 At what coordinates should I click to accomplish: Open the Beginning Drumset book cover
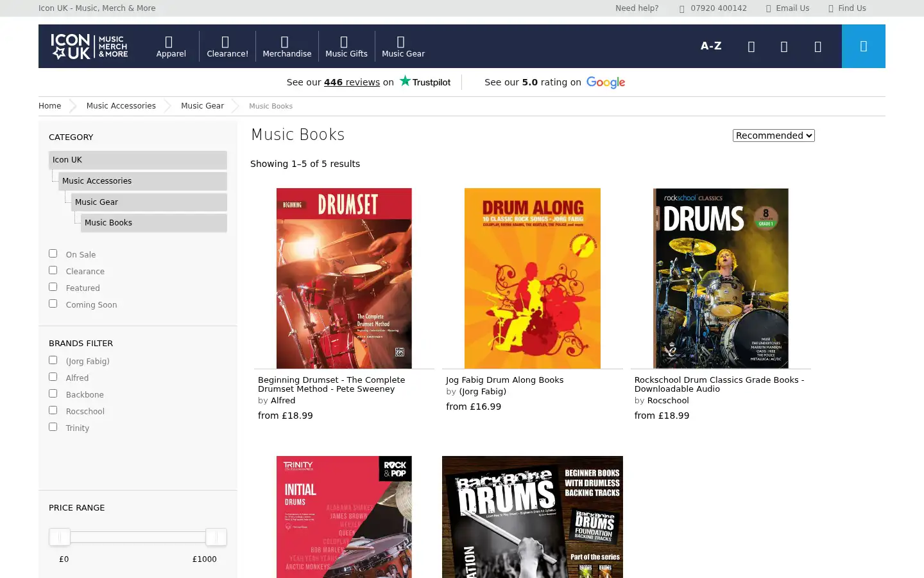coord(344,278)
